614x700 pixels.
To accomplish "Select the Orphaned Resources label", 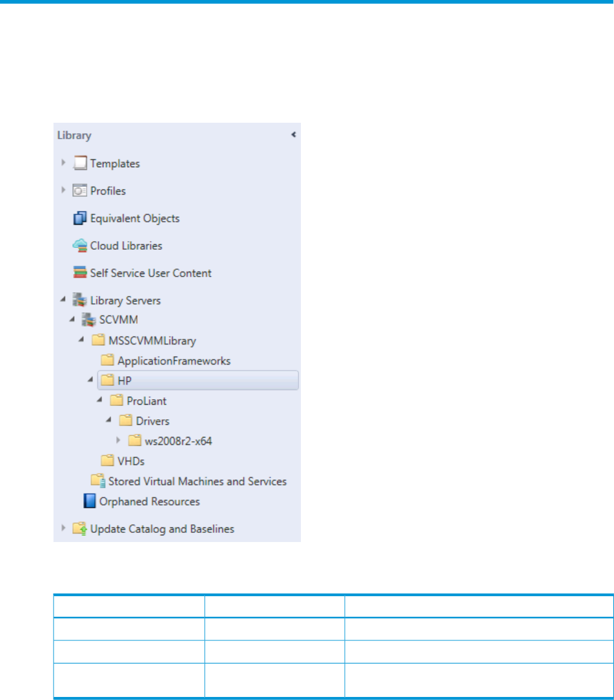I will coord(150,501).
